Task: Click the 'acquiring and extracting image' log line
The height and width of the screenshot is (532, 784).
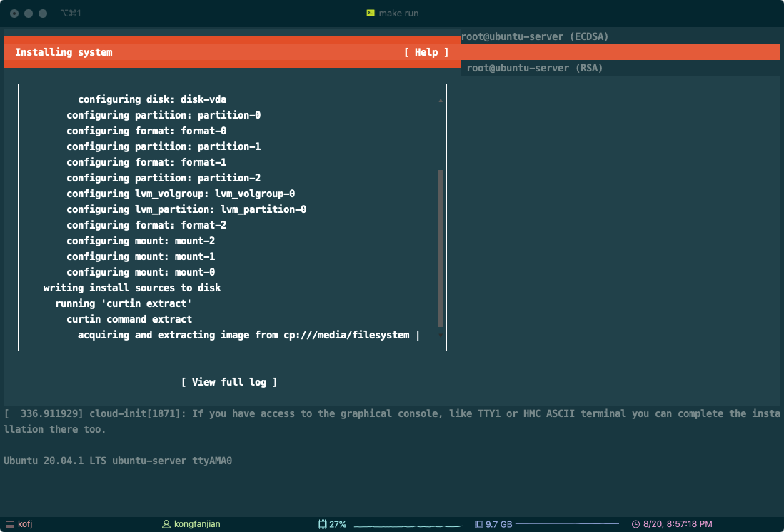Action: pyautogui.click(x=243, y=335)
